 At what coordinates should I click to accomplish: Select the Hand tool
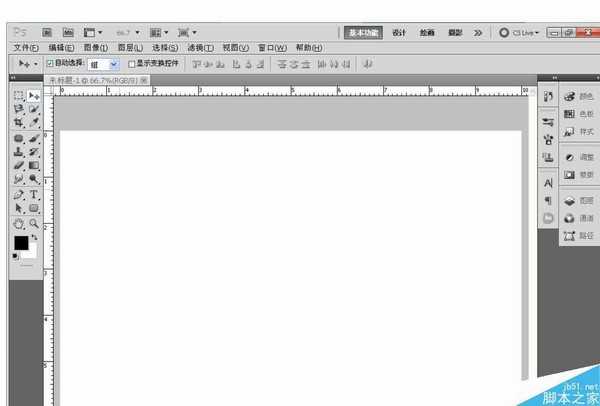tap(19, 224)
